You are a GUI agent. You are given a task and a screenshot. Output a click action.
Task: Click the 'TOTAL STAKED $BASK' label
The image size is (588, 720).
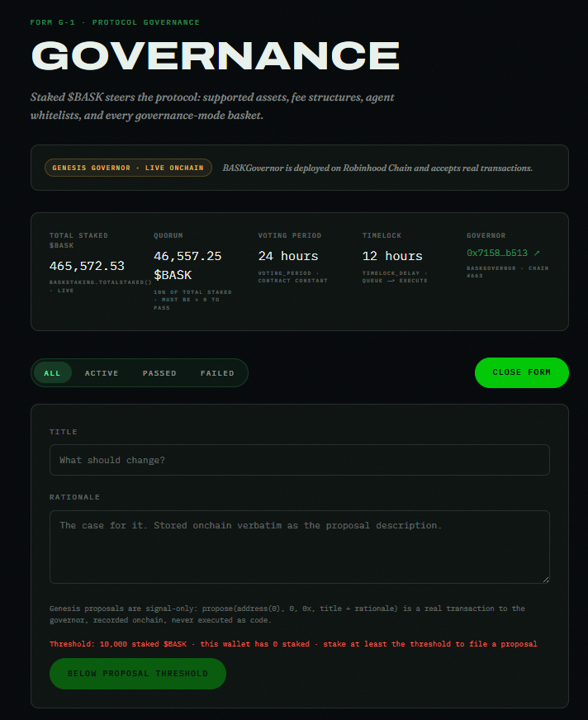[x=78, y=240]
